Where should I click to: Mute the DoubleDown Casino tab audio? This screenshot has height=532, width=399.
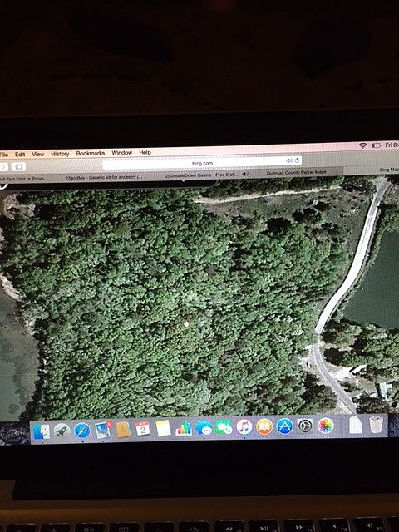coord(245,174)
